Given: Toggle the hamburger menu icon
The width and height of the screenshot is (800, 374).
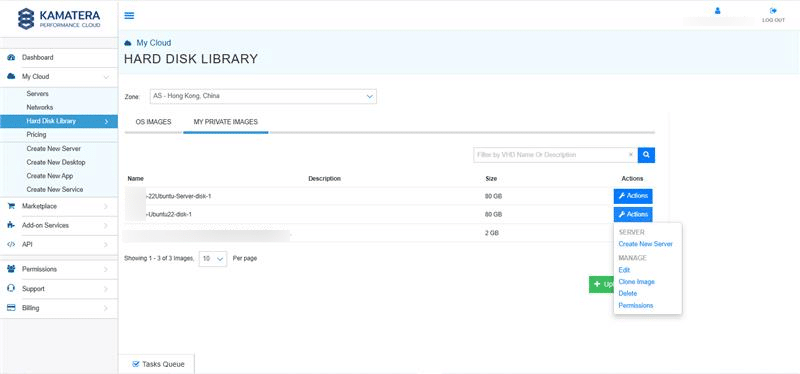Looking at the screenshot, I should pyautogui.click(x=130, y=15).
